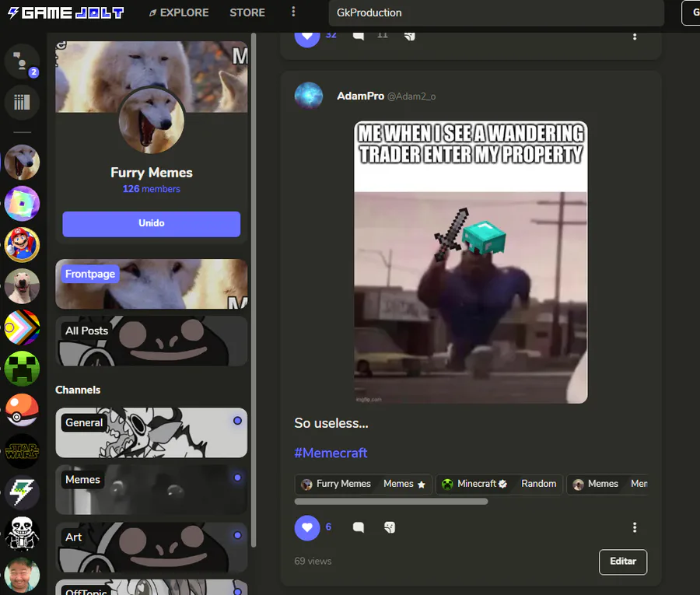Open the Store page

[247, 12]
